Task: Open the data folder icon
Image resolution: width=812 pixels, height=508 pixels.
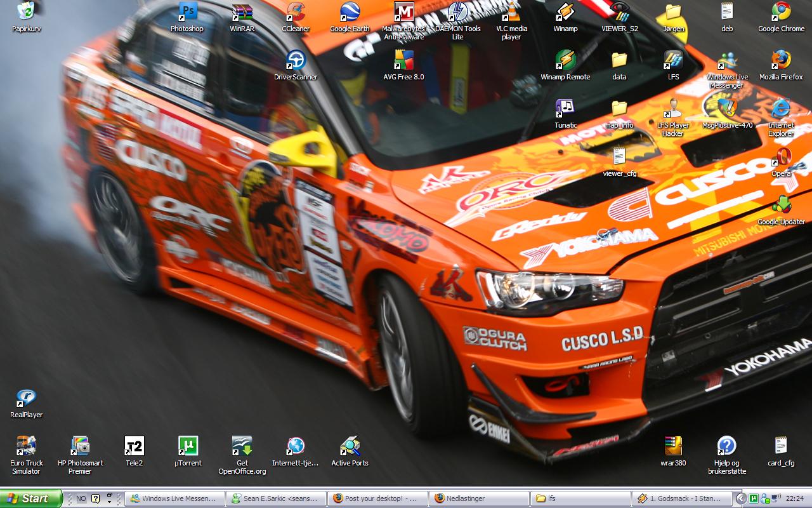Action: pos(619,65)
